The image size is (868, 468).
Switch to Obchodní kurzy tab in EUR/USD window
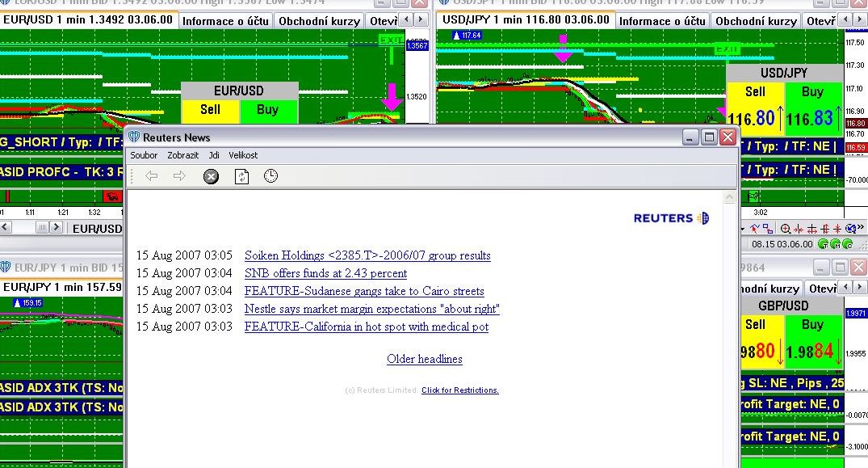(x=319, y=21)
